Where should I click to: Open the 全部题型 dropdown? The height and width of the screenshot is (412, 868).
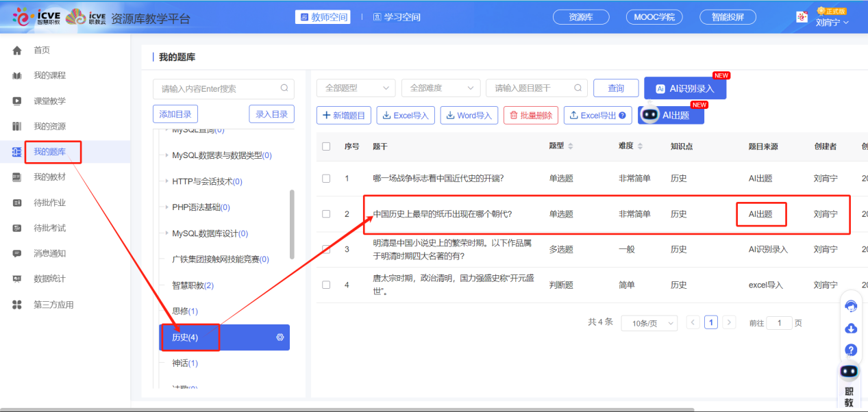pos(356,88)
